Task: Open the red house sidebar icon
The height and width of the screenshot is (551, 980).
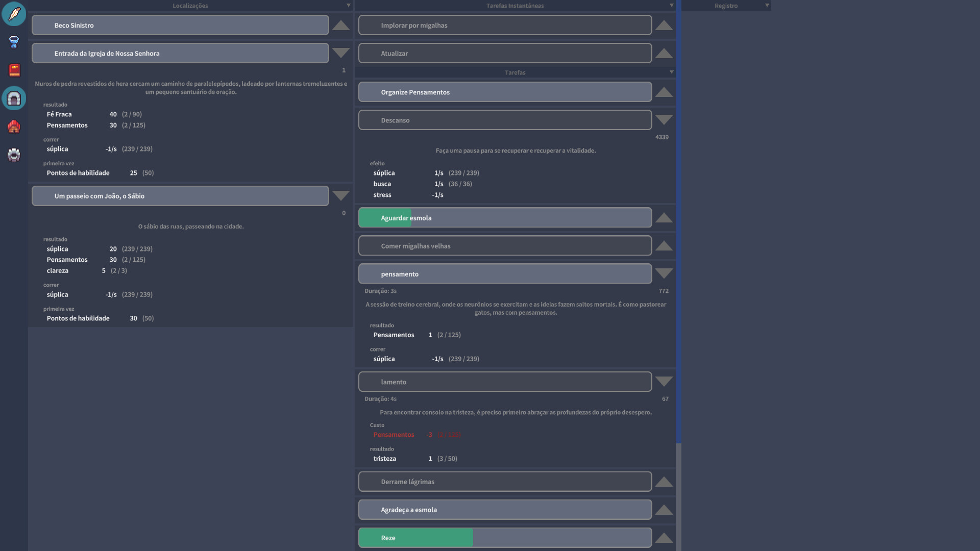Action: point(14,126)
